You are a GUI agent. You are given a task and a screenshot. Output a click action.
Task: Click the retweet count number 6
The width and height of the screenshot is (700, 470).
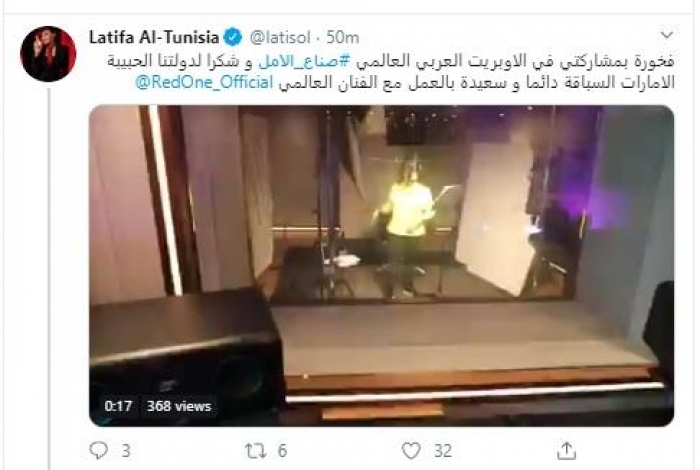[282, 451]
